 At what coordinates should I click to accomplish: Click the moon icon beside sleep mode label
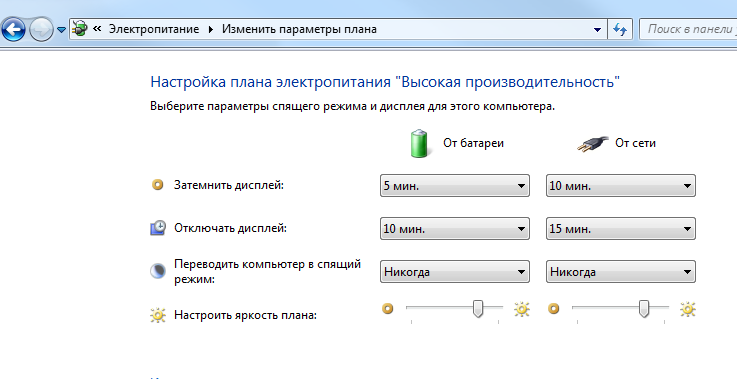(157, 271)
